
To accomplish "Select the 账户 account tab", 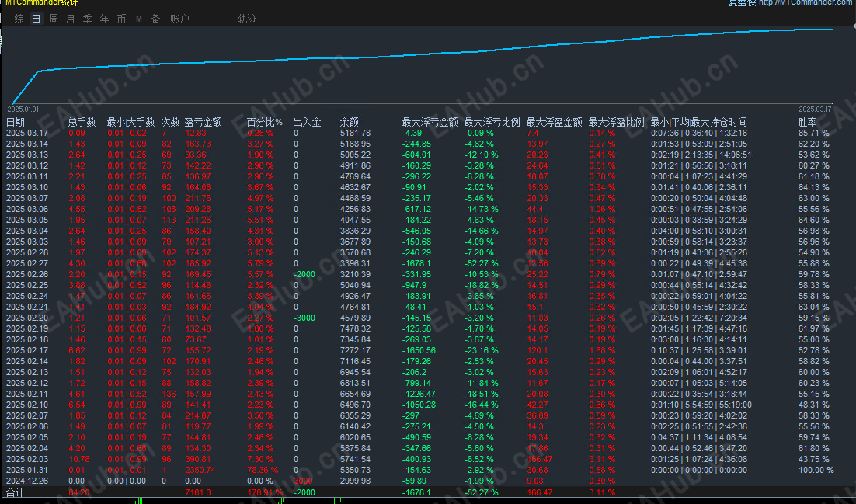I will tap(179, 19).
